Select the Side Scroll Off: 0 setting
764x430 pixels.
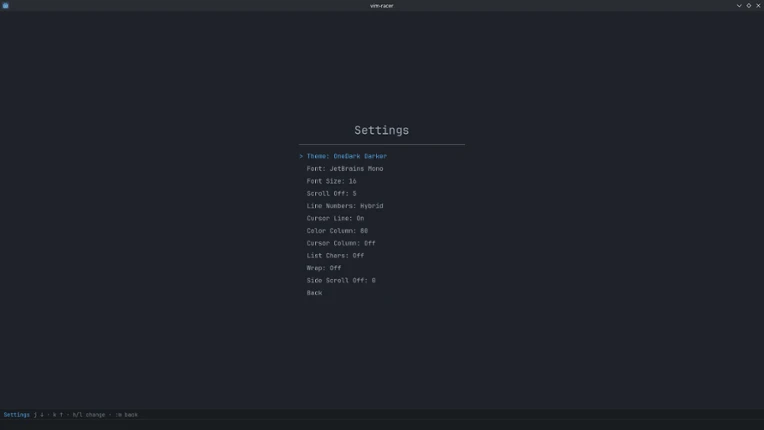(341, 280)
